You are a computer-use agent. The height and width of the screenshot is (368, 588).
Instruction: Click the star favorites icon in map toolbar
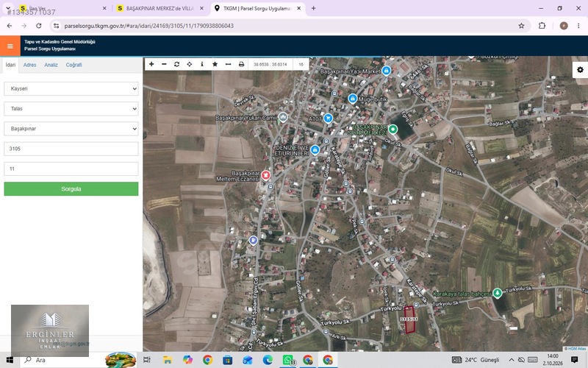coord(215,64)
